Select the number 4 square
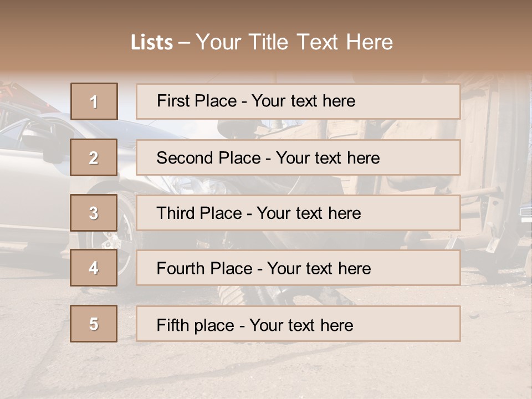 coord(94,268)
